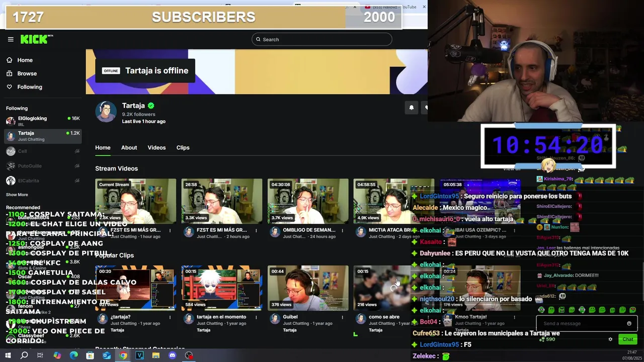The image size is (644, 362).
Task: Open the 26:58 stream video thumbnail
Action: click(x=222, y=201)
